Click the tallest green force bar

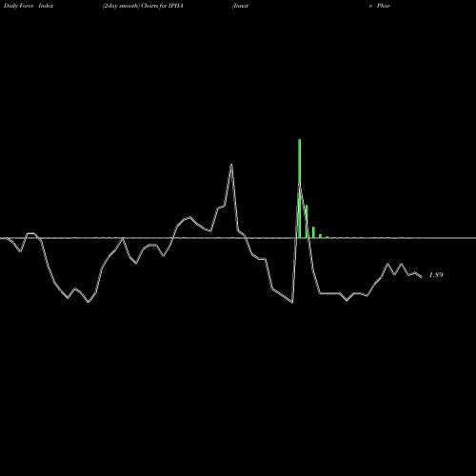pos(300,188)
